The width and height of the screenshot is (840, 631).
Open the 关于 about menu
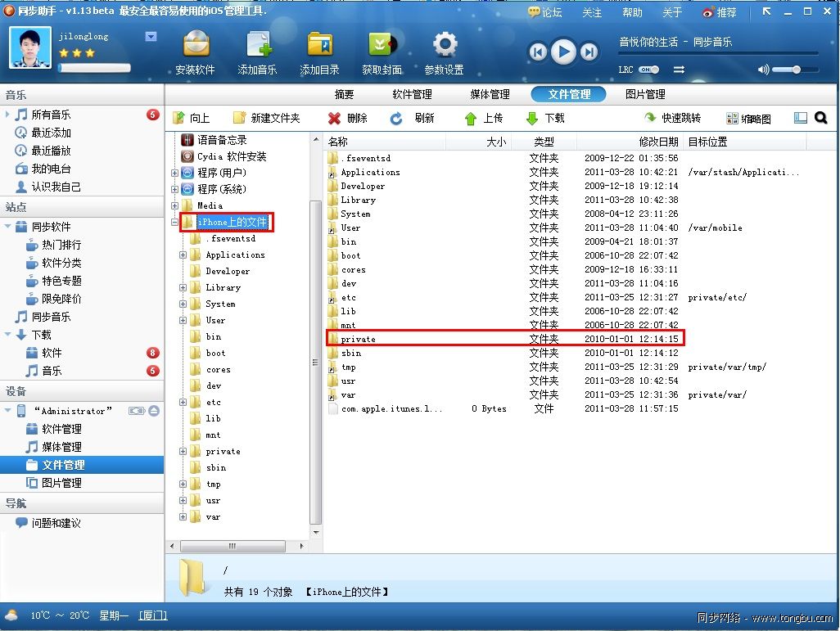coord(672,11)
